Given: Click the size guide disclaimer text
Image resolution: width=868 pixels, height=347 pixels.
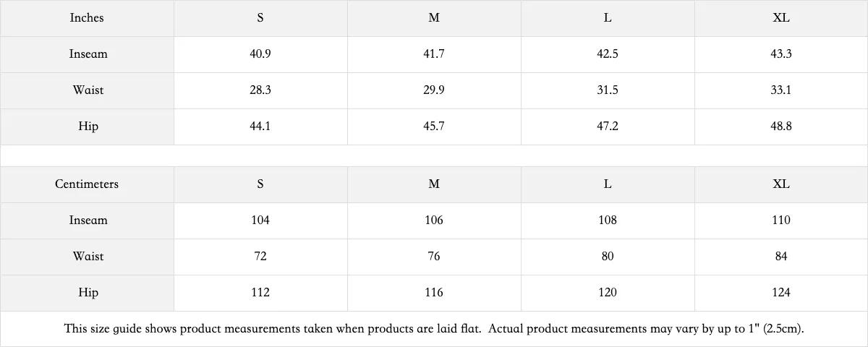Looking at the screenshot, I should tap(434, 329).
